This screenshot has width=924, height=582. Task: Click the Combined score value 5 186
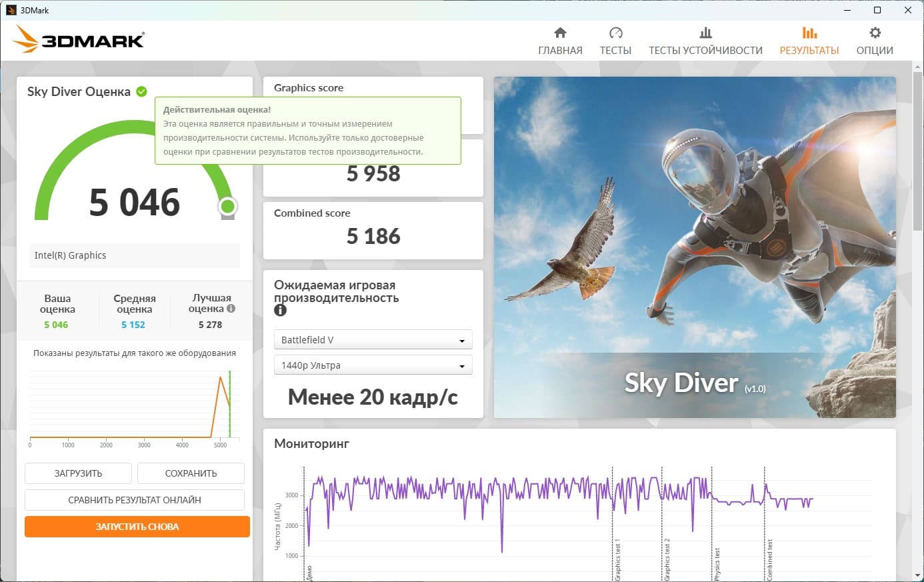click(x=373, y=237)
